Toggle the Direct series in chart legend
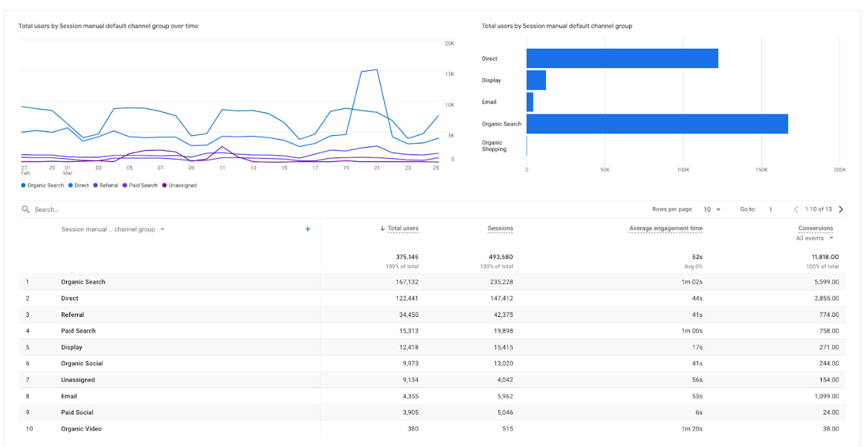The width and height of the screenshot is (868, 447). click(79, 186)
